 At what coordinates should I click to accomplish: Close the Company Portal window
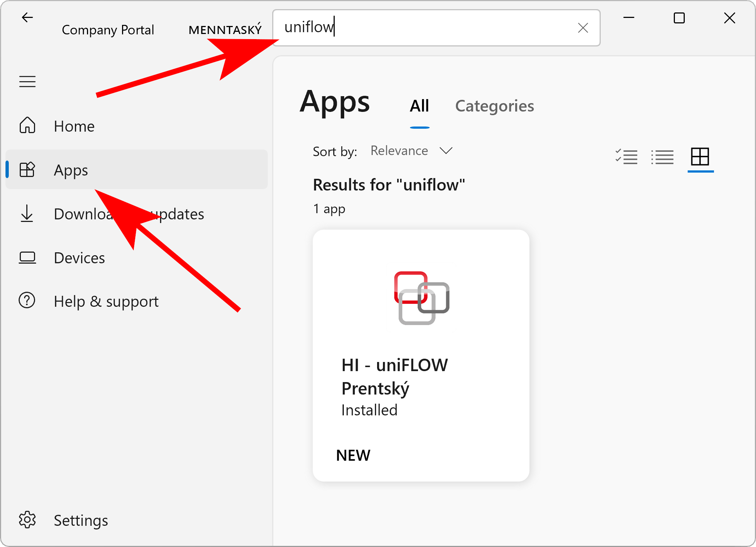pyautogui.click(x=729, y=18)
